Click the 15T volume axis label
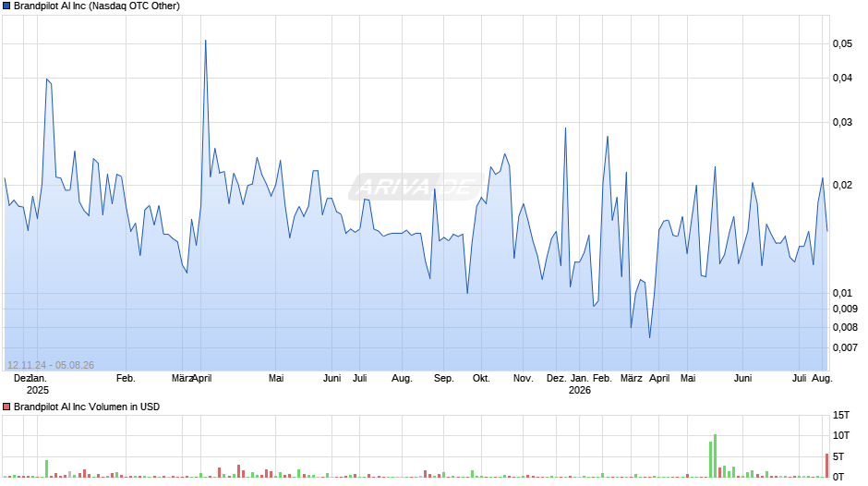Image resolution: width=868 pixels, height=486 pixels. (841, 416)
